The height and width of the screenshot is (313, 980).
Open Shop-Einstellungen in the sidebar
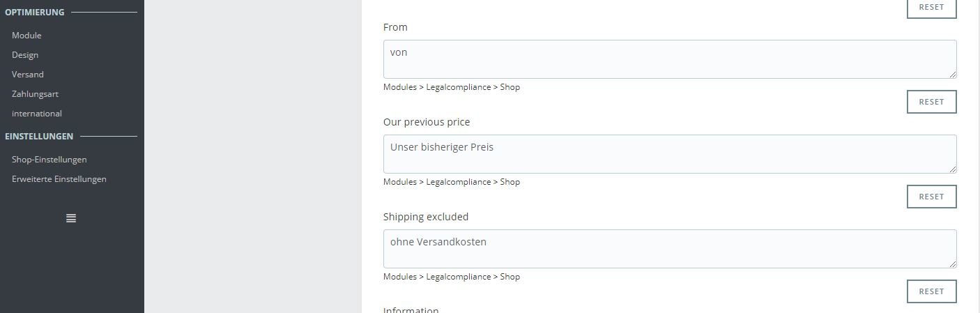49,160
